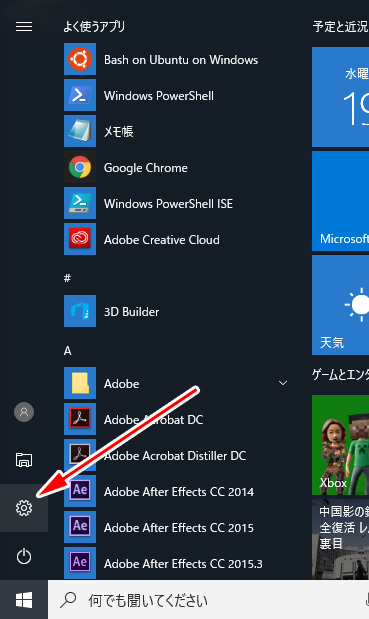
Task: Click the メモ帳 notepad icon
Action: coord(80,131)
